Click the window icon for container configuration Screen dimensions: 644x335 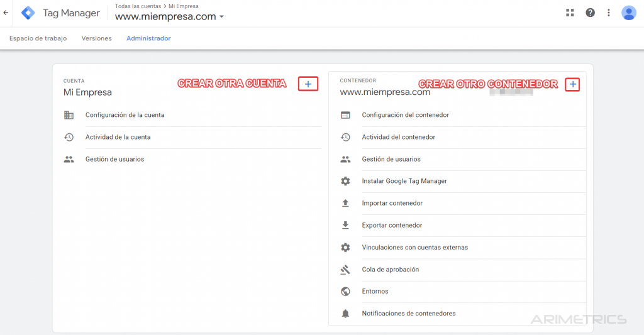[x=345, y=115]
